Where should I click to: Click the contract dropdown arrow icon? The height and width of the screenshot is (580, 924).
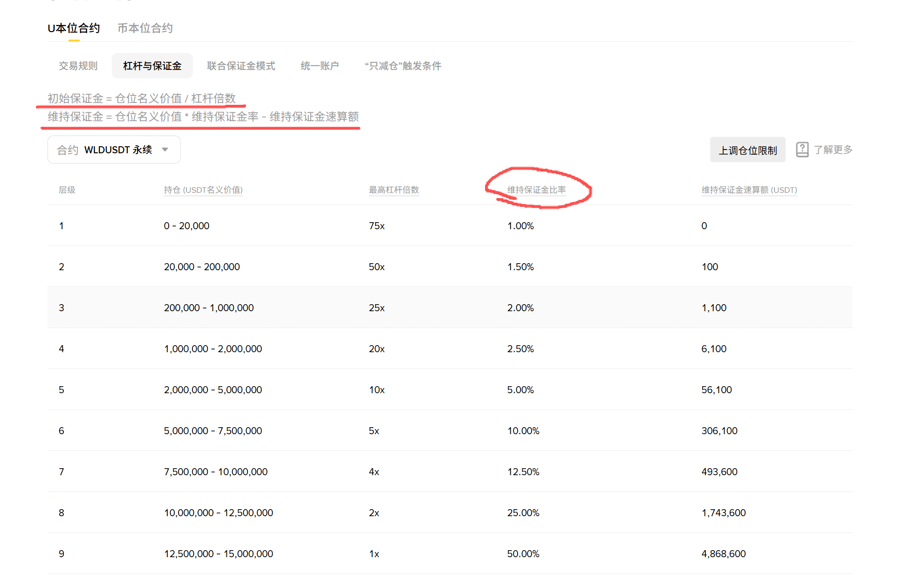(x=165, y=150)
